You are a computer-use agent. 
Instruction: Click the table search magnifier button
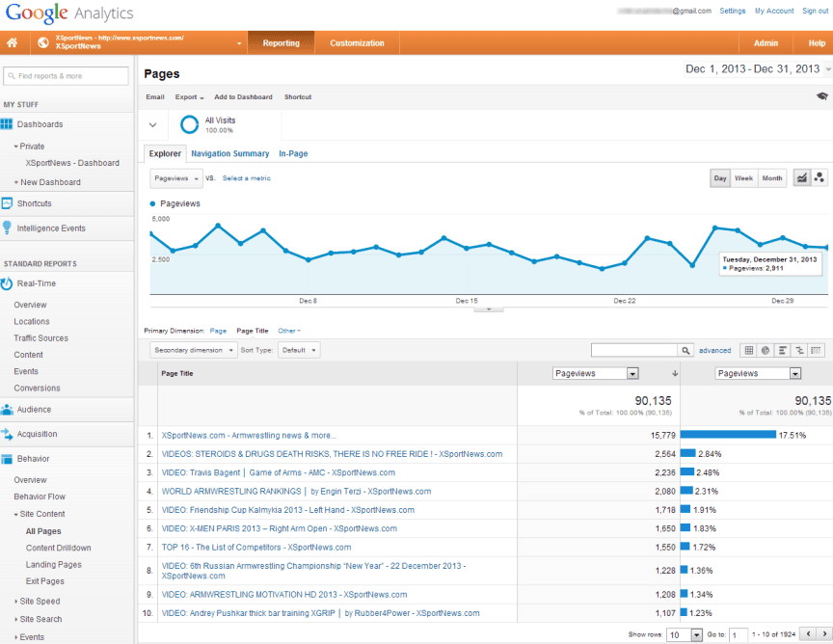(x=685, y=350)
